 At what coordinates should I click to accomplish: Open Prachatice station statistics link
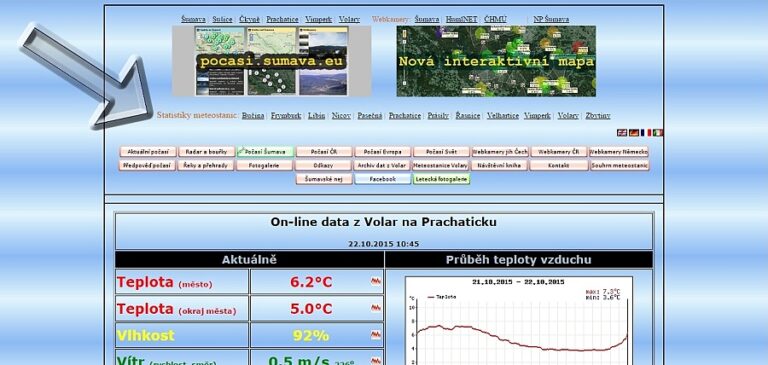coord(405,116)
